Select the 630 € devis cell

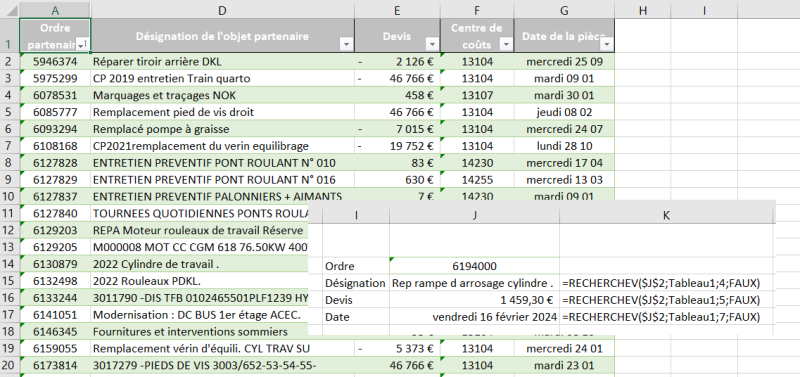point(397,180)
